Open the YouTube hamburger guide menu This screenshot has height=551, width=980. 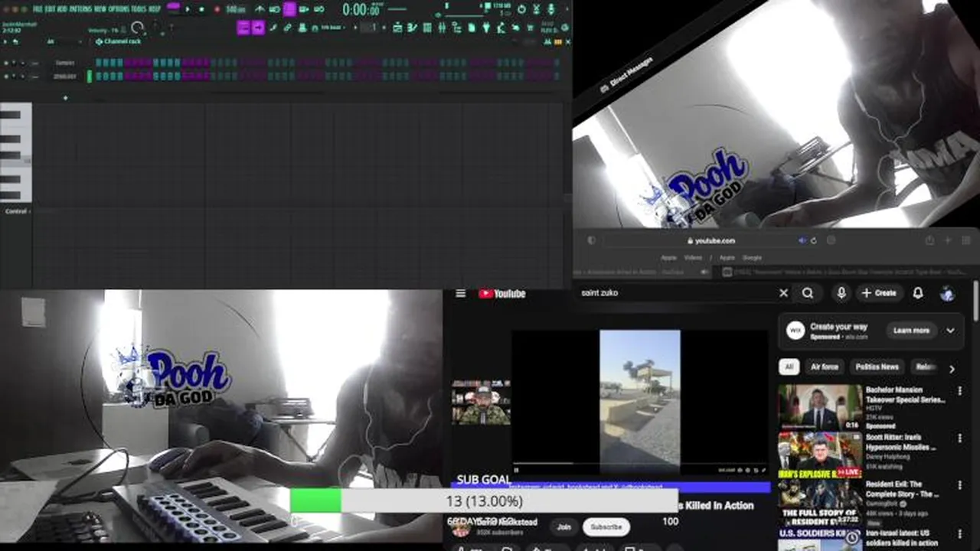click(x=460, y=293)
